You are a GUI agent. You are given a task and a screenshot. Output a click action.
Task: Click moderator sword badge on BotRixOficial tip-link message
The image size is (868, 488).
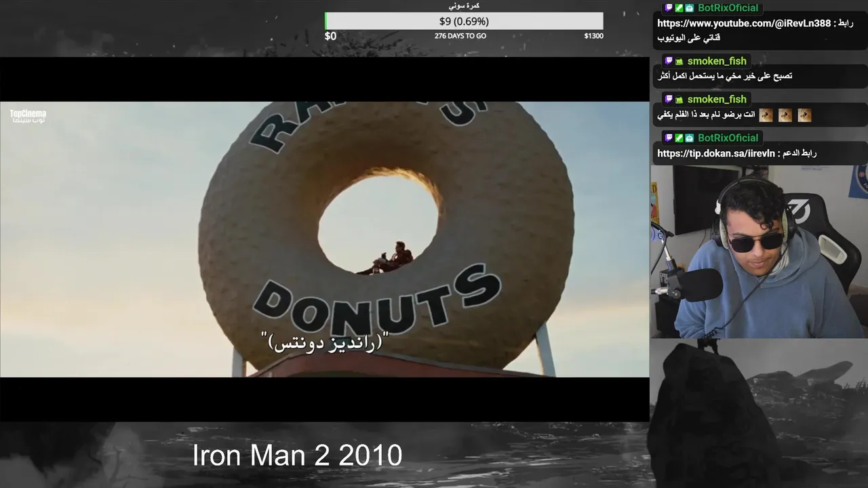pyautogui.click(x=678, y=138)
